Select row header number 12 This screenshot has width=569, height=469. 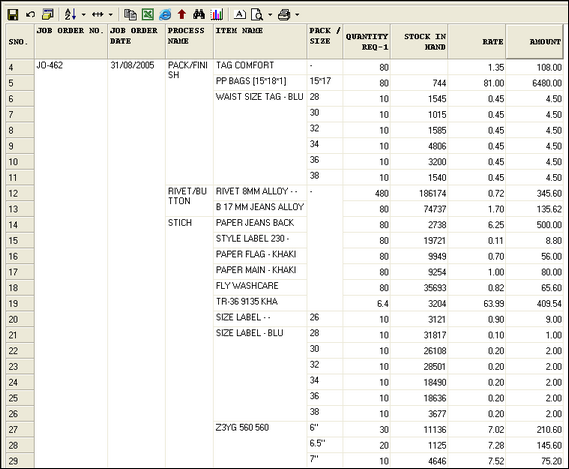[20, 193]
